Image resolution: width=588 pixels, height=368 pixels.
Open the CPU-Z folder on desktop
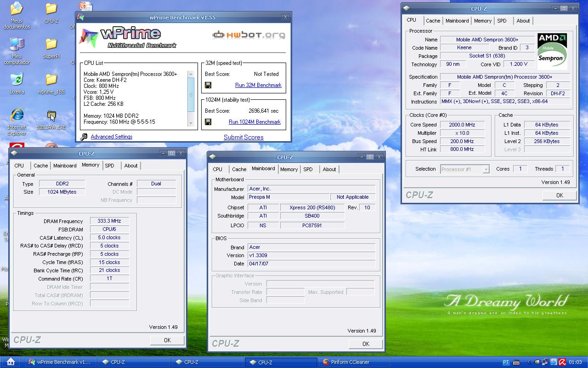click(51, 13)
